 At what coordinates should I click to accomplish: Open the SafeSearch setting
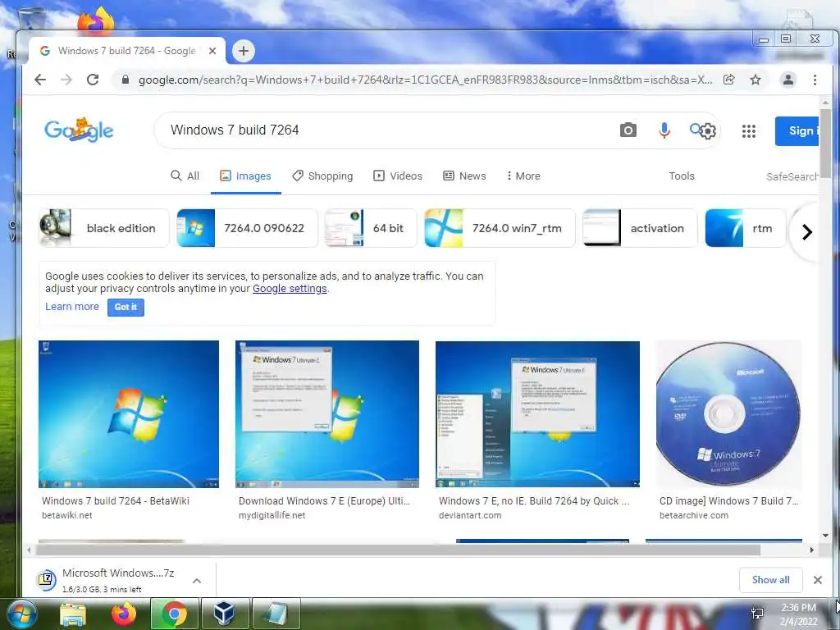coord(792,176)
